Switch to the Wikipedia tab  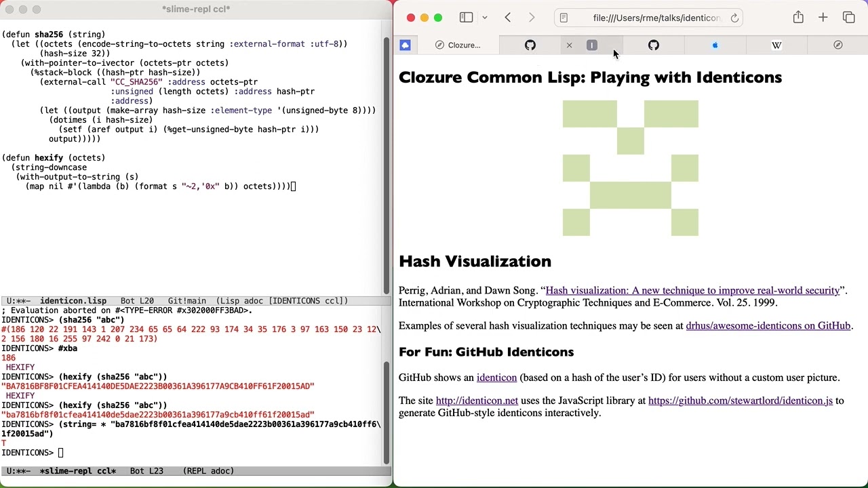click(x=776, y=45)
